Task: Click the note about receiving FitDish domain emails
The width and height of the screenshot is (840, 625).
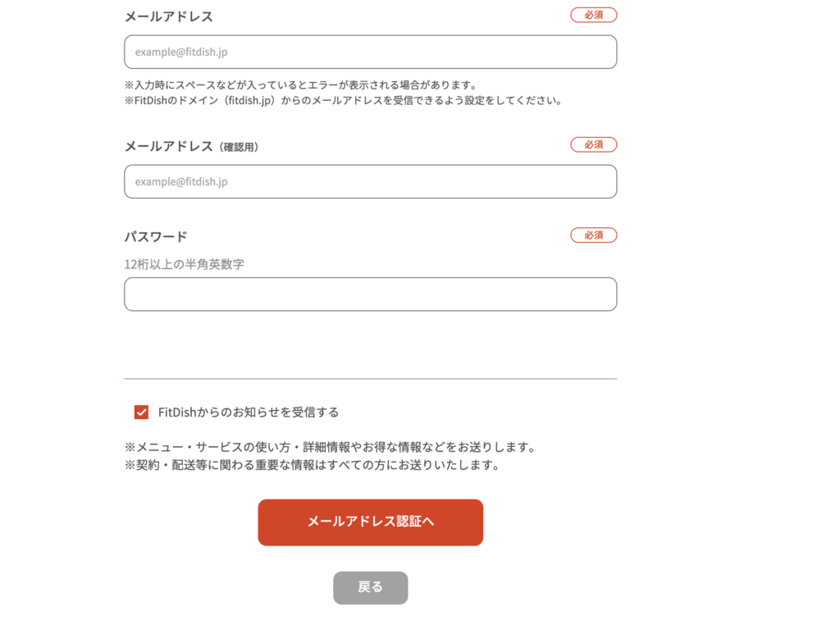Action: (x=343, y=100)
